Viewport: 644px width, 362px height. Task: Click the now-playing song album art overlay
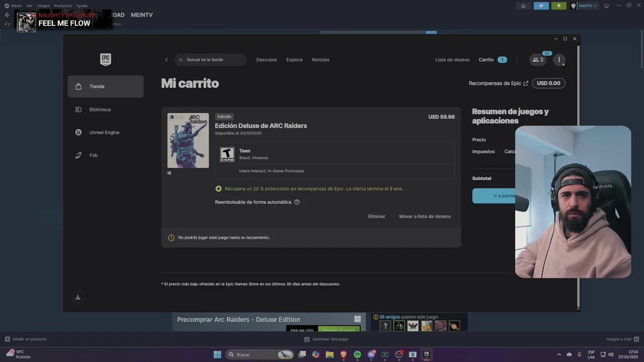27,22
